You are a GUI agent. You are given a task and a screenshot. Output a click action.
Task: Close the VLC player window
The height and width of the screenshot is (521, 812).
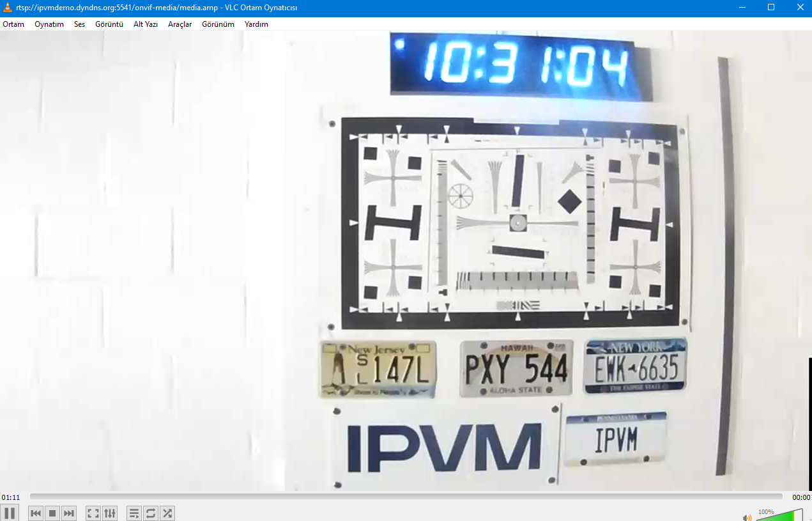(799, 8)
